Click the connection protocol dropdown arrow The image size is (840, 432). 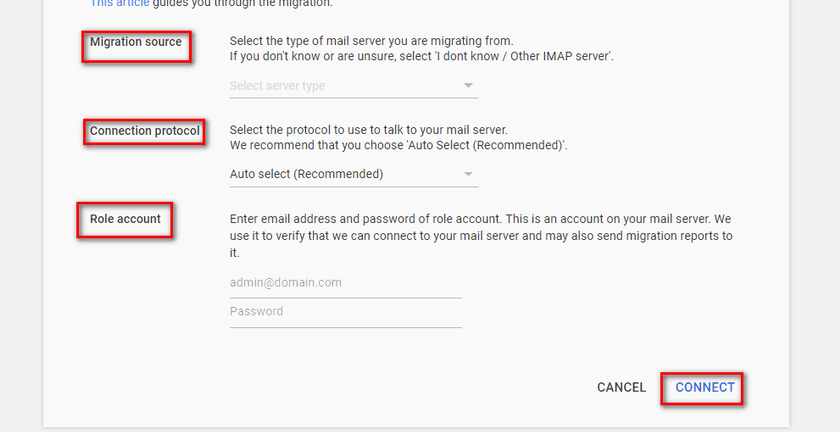tap(468, 174)
